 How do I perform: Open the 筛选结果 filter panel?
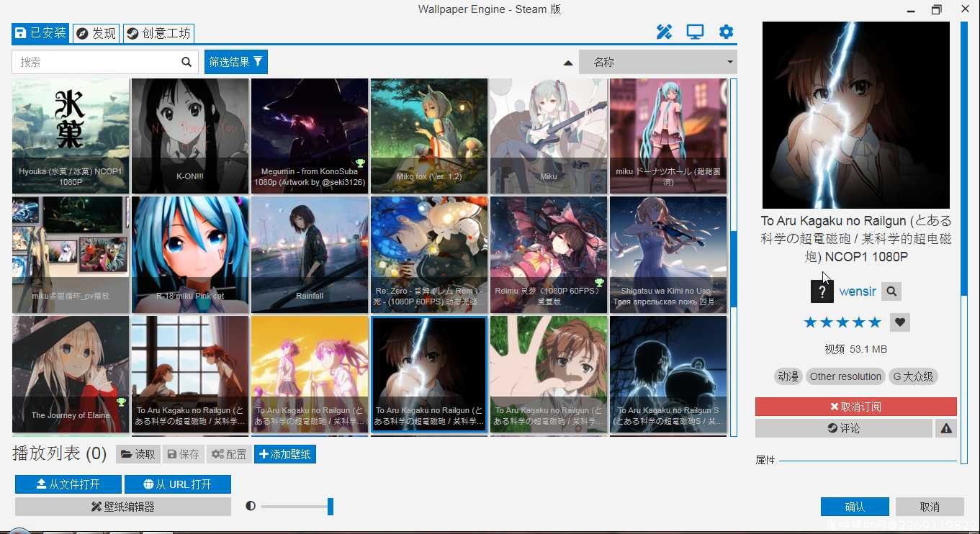(x=236, y=62)
